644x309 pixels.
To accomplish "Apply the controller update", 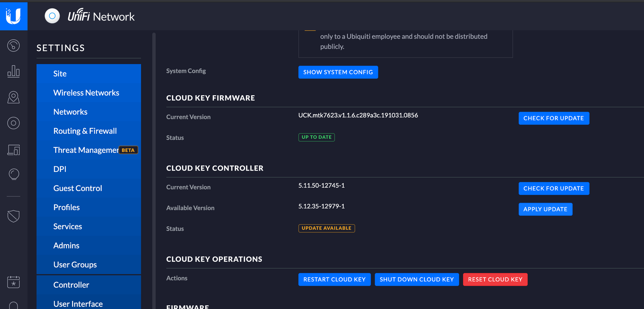I will (545, 209).
